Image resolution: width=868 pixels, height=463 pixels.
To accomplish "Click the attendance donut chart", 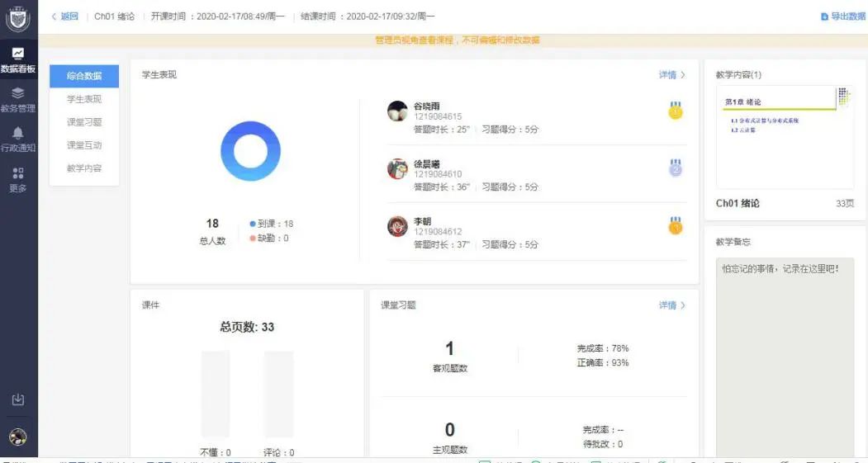I will coord(250,151).
